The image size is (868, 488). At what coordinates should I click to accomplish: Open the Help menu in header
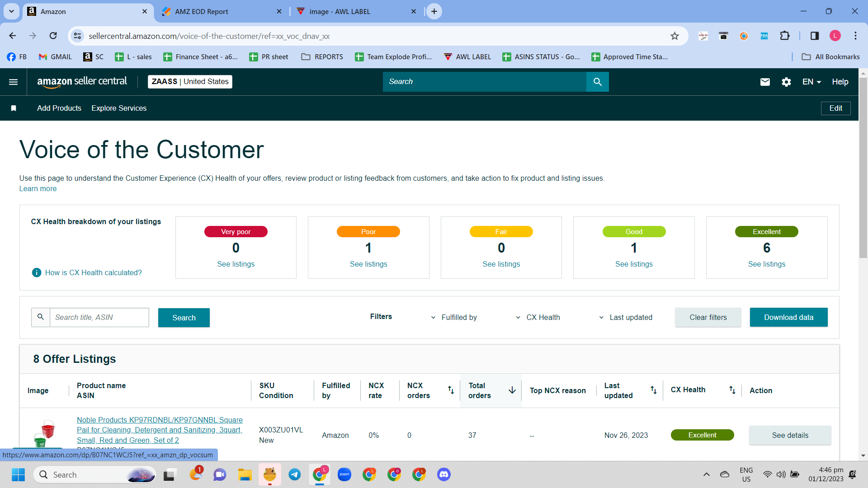(840, 82)
